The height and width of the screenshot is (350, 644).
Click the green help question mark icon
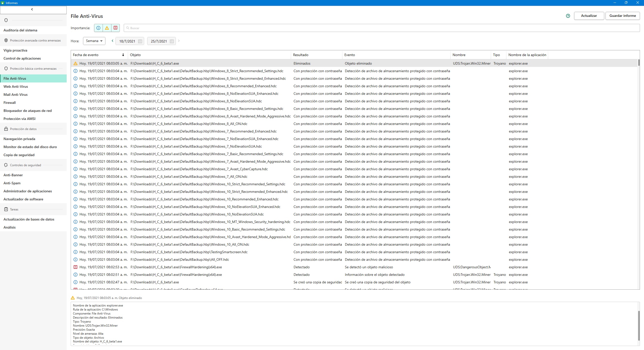[568, 16]
